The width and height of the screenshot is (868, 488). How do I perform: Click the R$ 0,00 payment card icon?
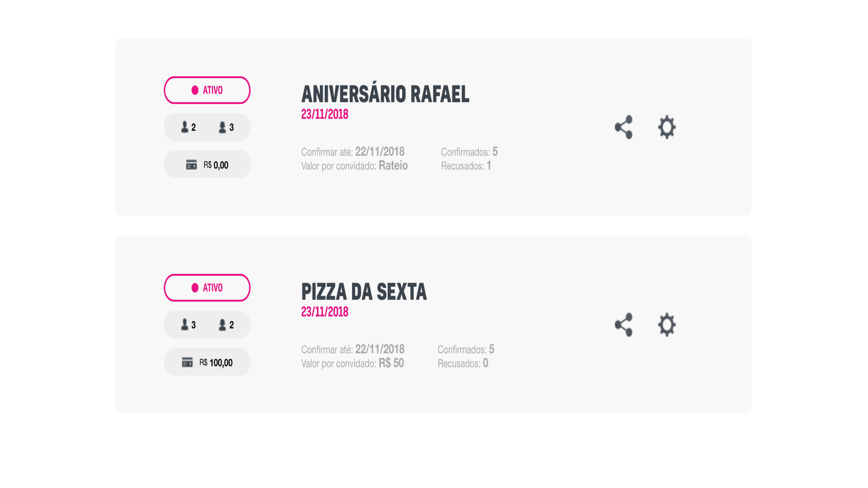click(x=191, y=165)
